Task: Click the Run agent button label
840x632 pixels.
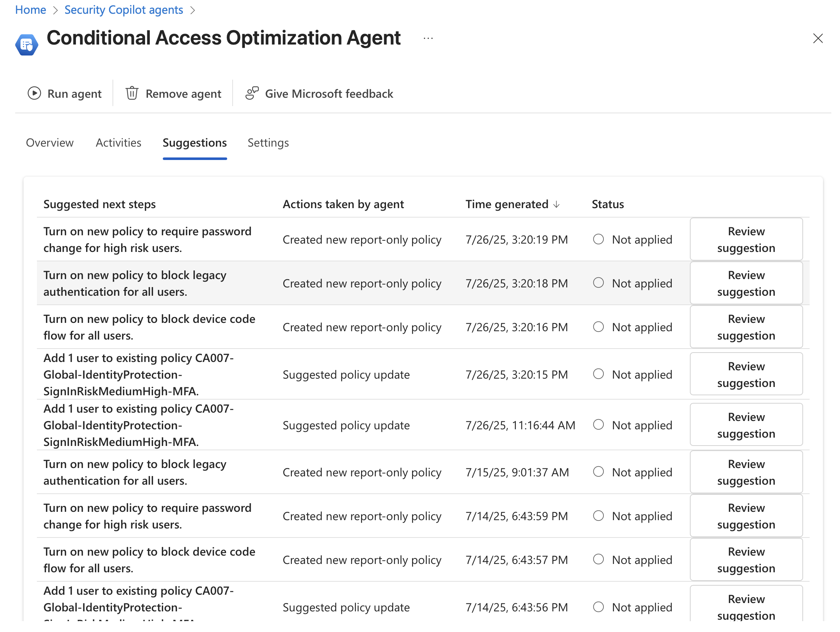Action: pyautogui.click(x=75, y=94)
